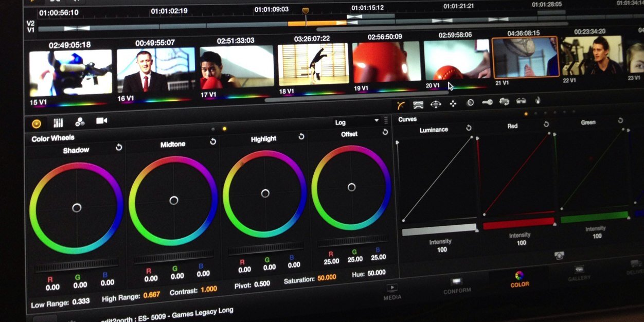Select clip 22 V1 thumbnail
644x322 pixels.
[x=592, y=56]
